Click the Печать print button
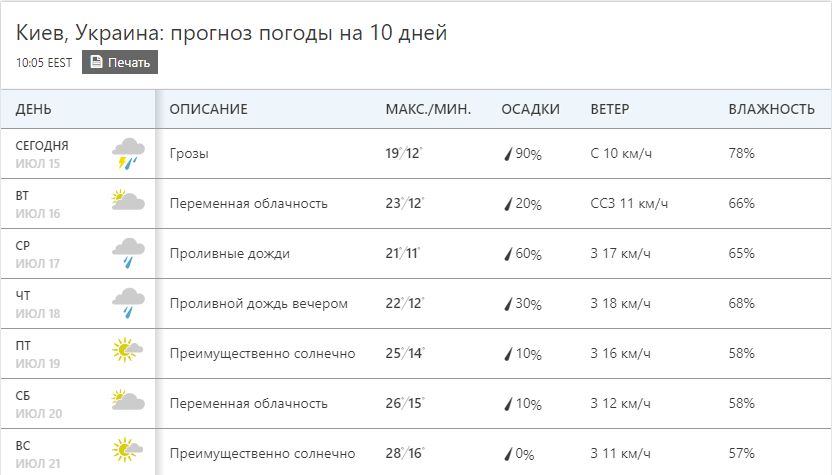The image size is (832, 475). tap(120, 62)
